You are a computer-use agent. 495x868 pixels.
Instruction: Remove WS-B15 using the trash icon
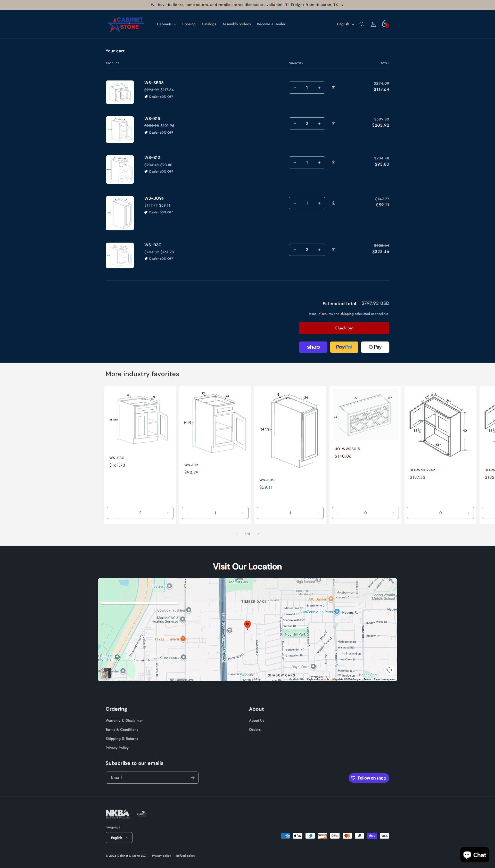[x=334, y=124]
